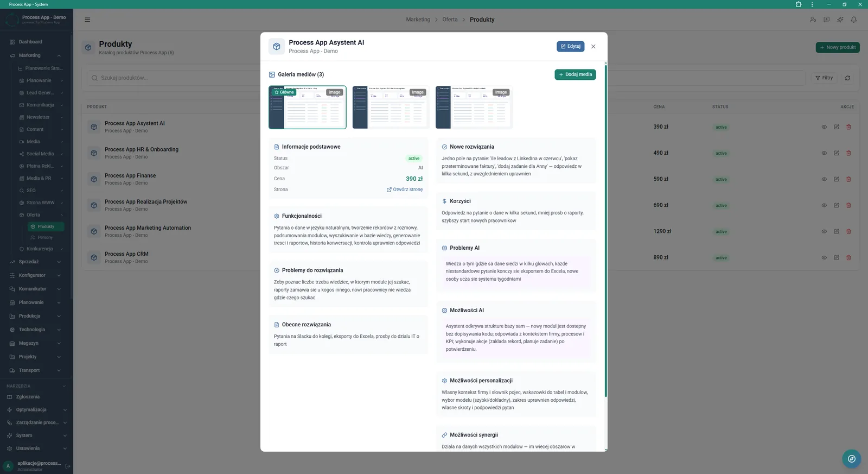The height and width of the screenshot is (474, 868).
Task: Open the floating compass assistant button
Action: coord(851,459)
